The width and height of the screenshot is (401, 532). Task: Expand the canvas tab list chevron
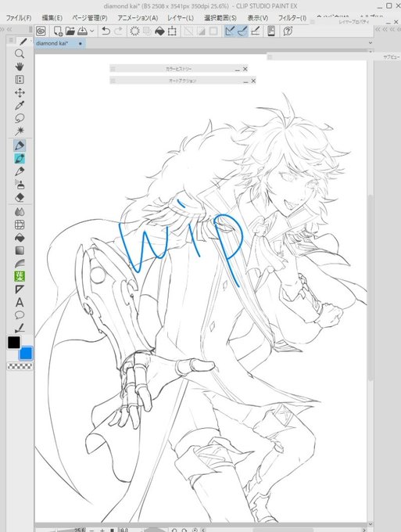point(371,43)
